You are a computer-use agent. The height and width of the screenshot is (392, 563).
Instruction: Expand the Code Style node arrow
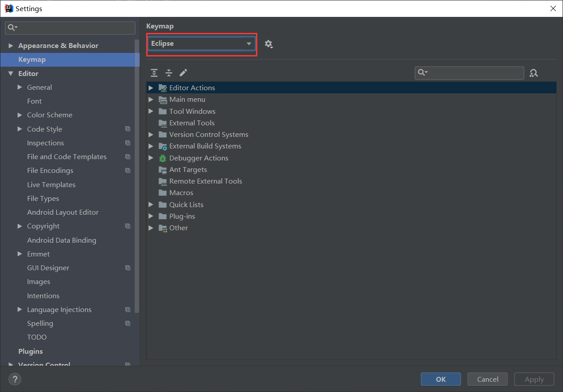click(x=20, y=129)
